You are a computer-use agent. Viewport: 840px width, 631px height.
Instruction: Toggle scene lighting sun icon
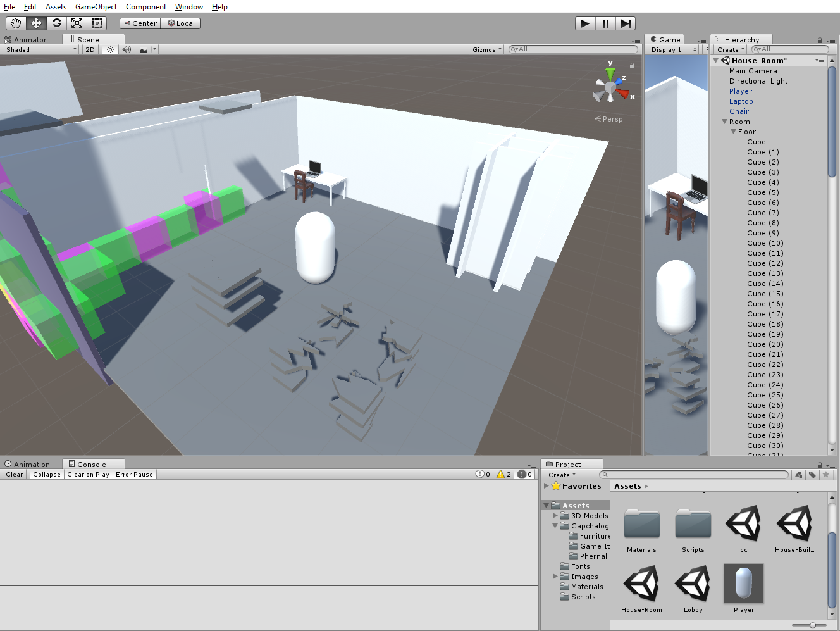[x=110, y=49]
